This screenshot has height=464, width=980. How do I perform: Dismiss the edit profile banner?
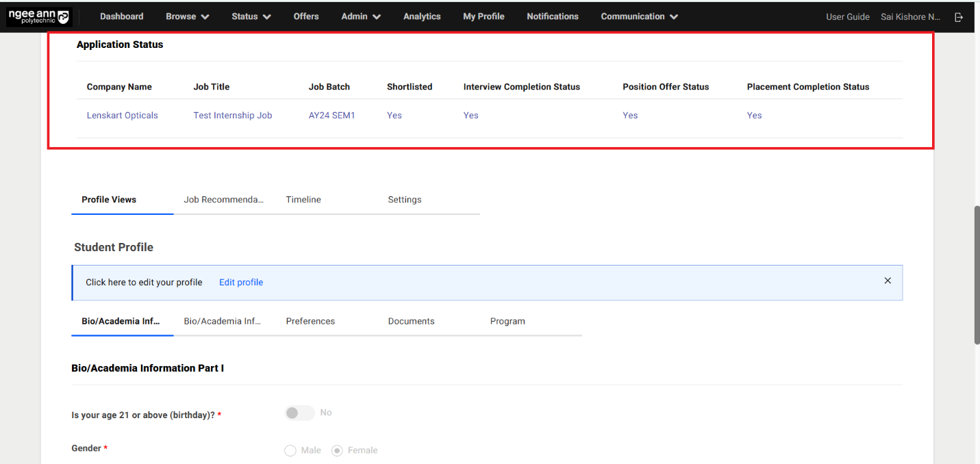(888, 281)
